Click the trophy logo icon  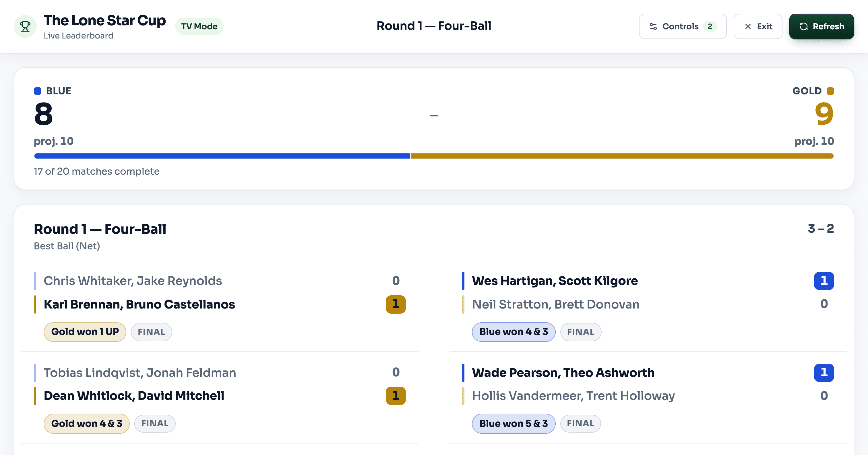(25, 26)
